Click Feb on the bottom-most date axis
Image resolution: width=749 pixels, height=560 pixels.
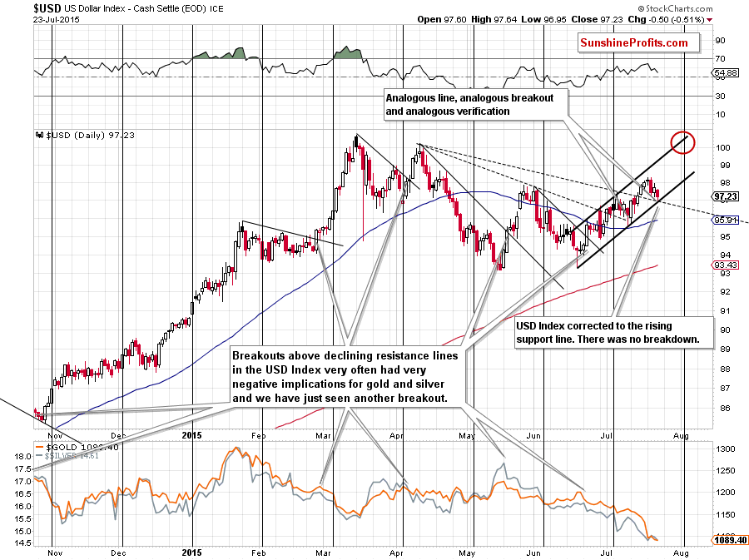tap(259, 553)
